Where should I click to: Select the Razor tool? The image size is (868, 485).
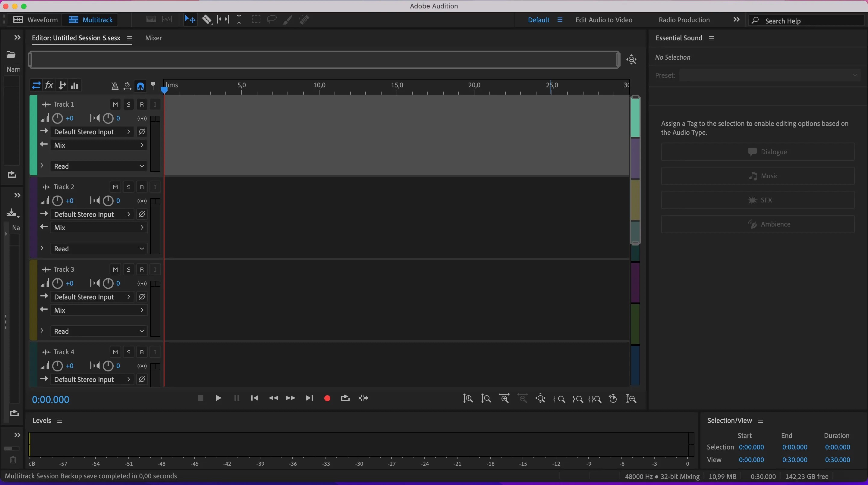click(207, 20)
